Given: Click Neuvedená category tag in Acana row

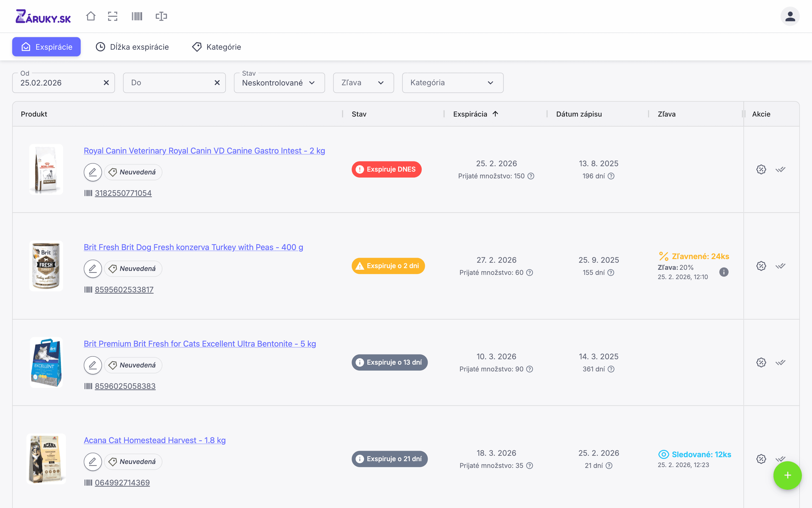Looking at the screenshot, I should [133, 461].
